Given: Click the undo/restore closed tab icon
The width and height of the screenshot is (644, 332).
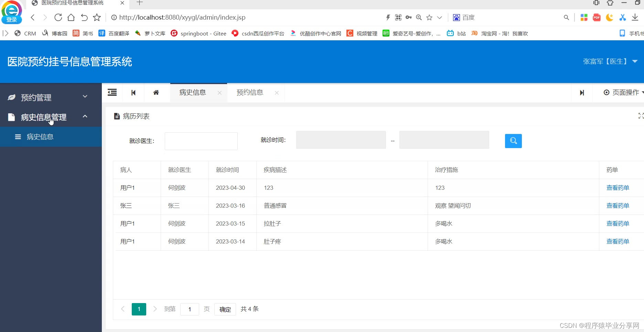Looking at the screenshot, I should (x=84, y=17).
